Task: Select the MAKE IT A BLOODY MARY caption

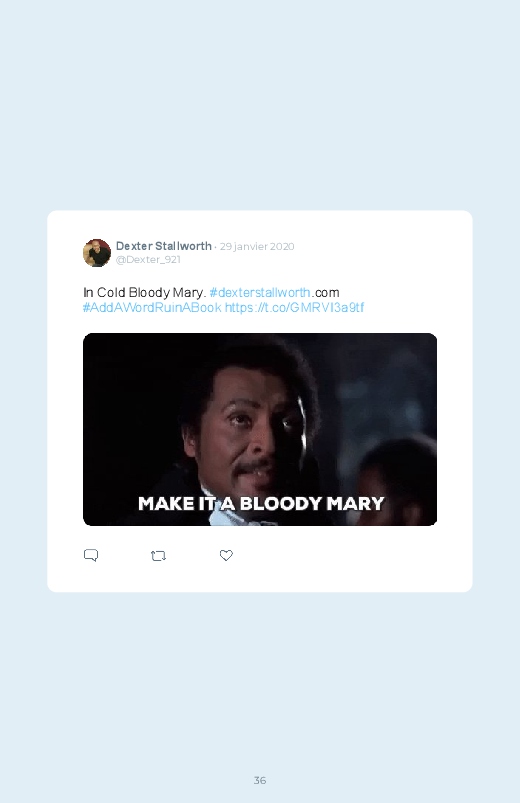Action: [261, 503]
